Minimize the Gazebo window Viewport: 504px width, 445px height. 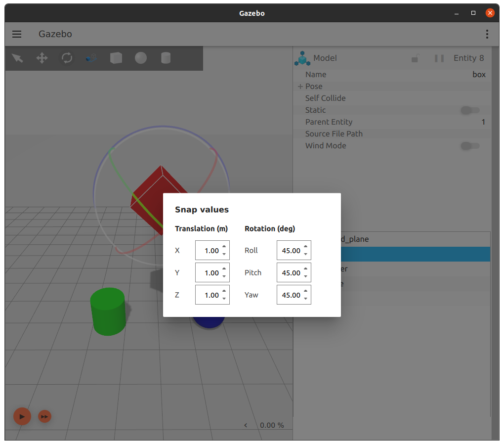coord(457,13)
